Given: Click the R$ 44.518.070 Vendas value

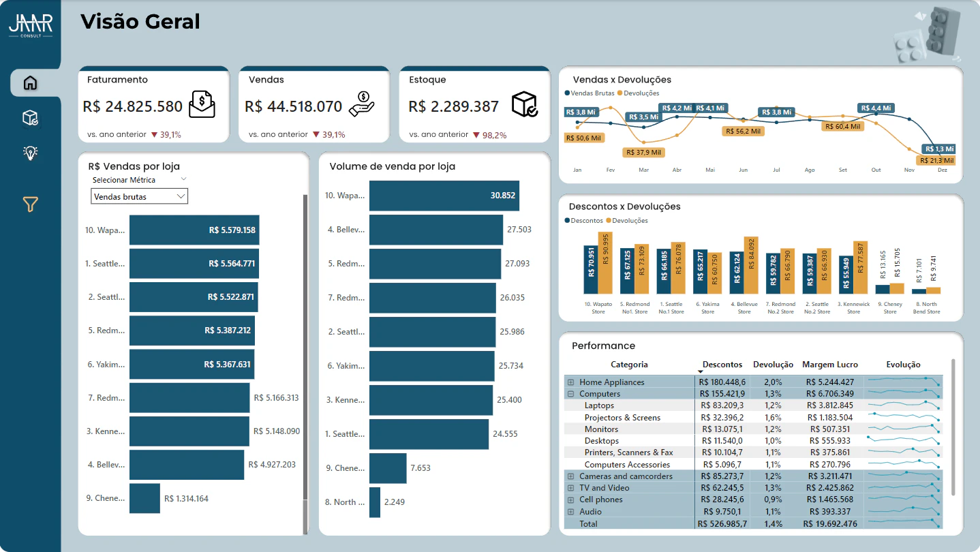Looking at the screenshot, I should (294, 106).
